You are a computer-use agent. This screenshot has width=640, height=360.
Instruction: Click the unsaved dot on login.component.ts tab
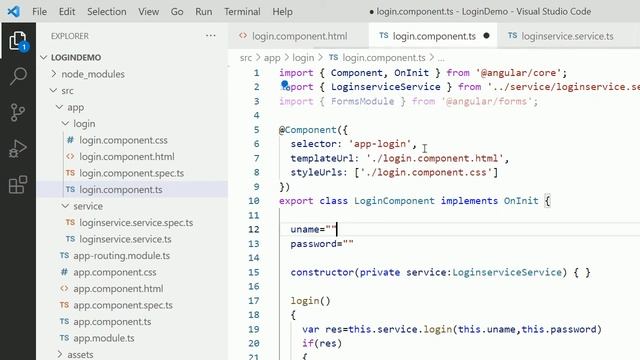click(486, 36)
